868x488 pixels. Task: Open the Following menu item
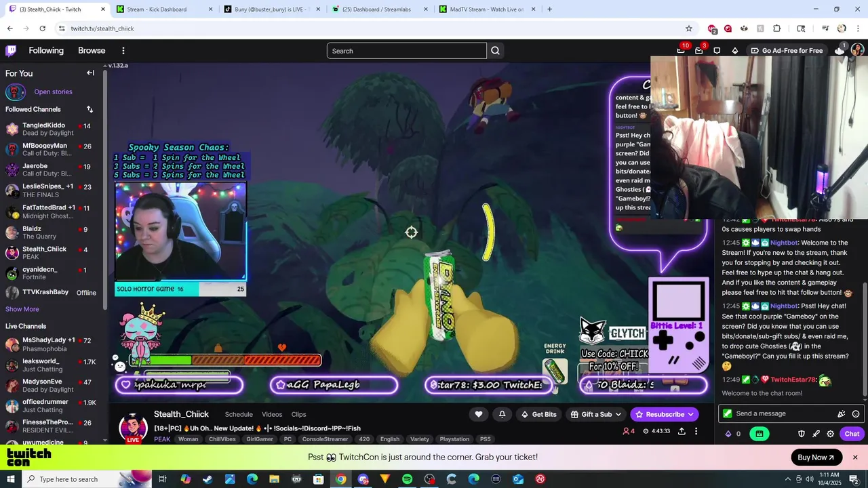point(46,50)
